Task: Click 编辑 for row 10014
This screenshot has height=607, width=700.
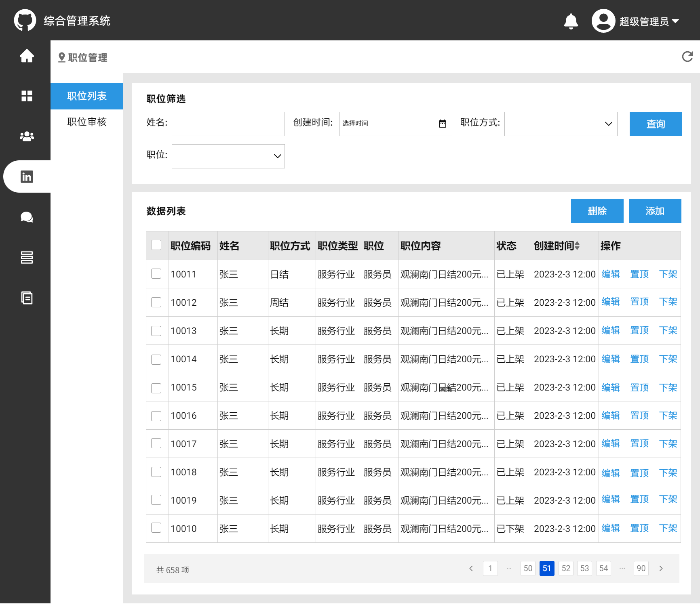Action: coord(611,359)
